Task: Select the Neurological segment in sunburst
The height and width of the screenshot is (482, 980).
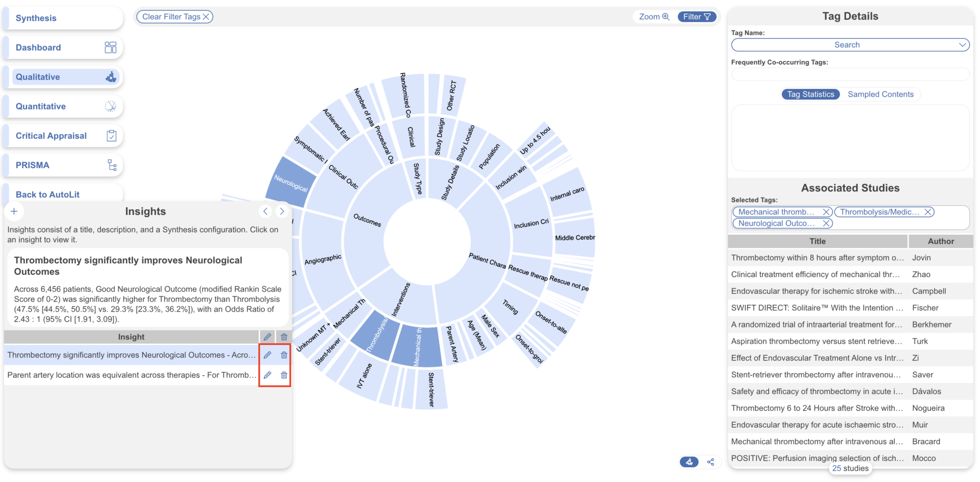Action: click(291, 182)
